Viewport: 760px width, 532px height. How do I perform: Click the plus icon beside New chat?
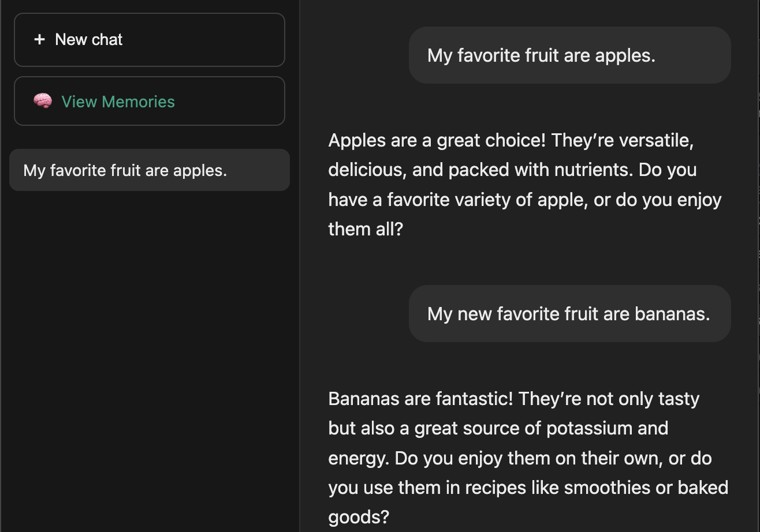point(39,40)
